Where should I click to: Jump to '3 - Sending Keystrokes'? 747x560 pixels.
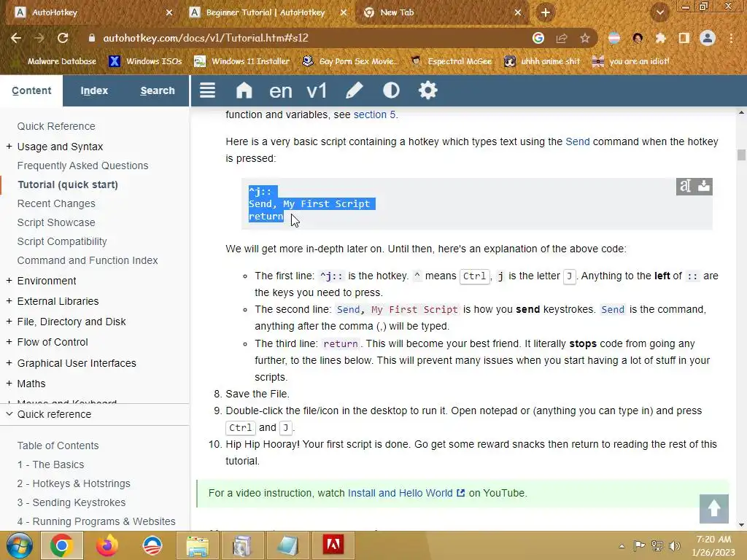71,502
